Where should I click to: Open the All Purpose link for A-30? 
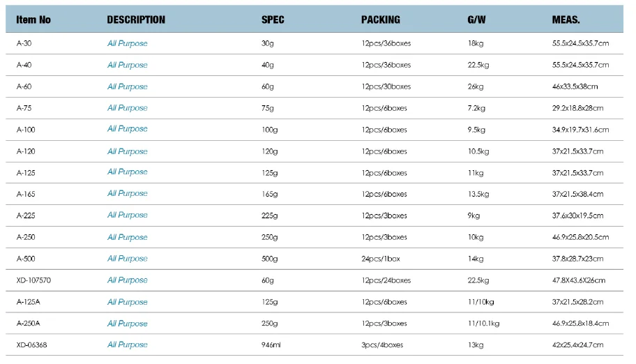(x=128, y=43)
